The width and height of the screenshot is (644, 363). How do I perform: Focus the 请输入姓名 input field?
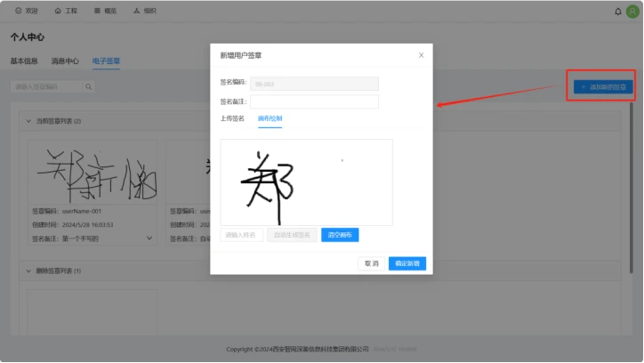(242, 235)
